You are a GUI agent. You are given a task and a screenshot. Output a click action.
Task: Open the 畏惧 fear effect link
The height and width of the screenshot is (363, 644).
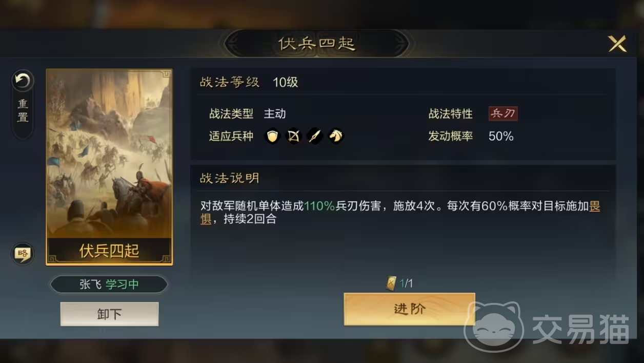point(400,213)
